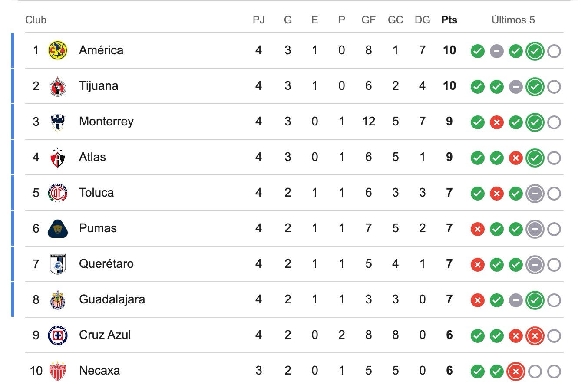Click the Pumas team logo
The image size is (588, 388).
pyautogui.click(x=57, y=228)
